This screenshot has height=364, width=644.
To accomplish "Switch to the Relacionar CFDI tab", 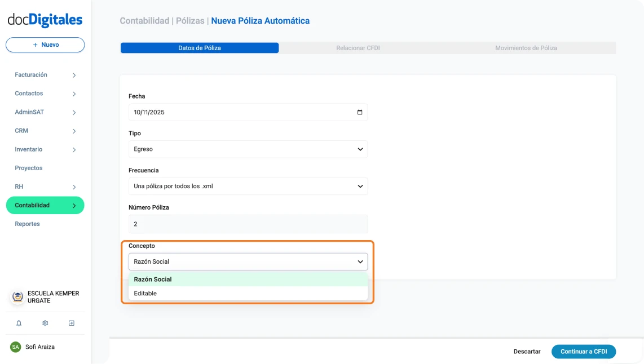I will click(358, 48).
